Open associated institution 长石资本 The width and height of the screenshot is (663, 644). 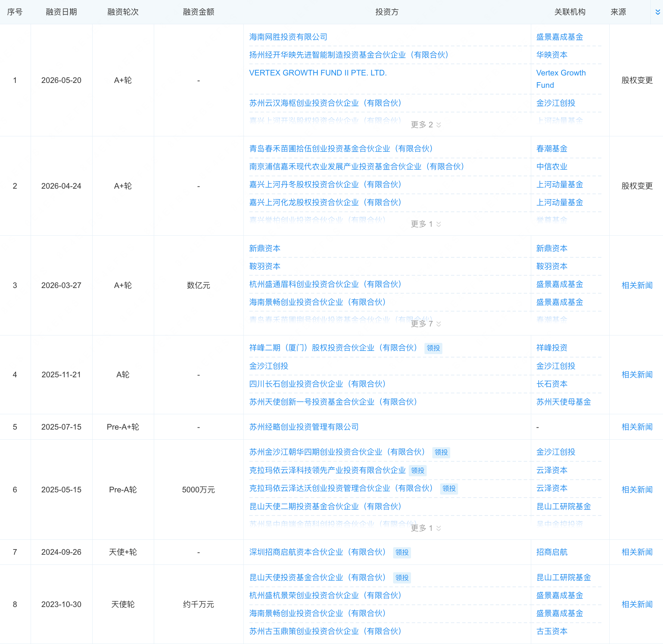click(x=552, y=384)
